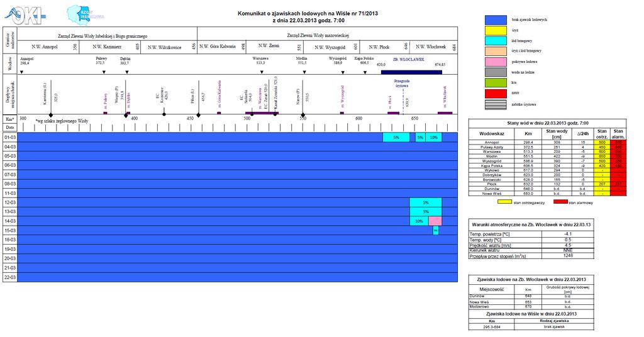Click the blue swatch for brak zjawisk lodowych
This screenshot has height=337, width=644.
(496, 19)
